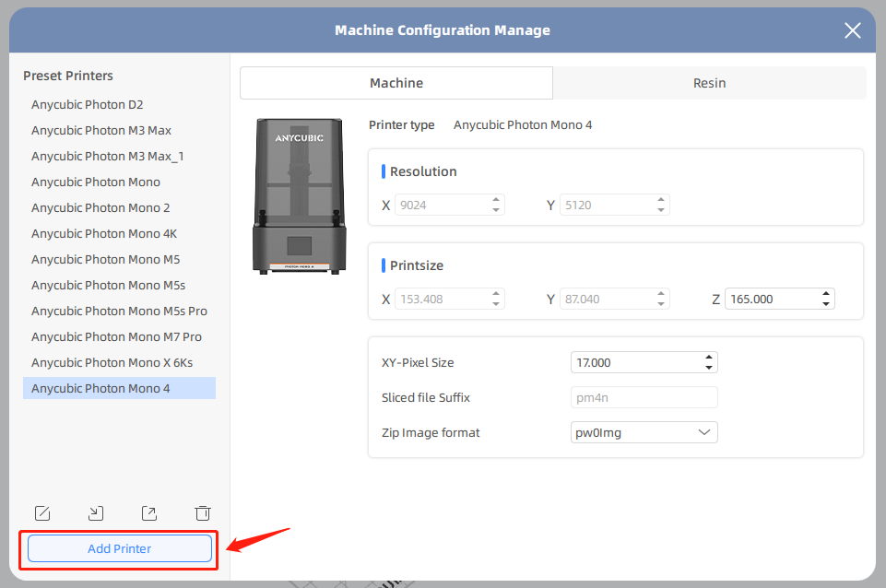Click the Printsize X field
The height and width of the screenshot is (588, 886).
tap(450, 299)
